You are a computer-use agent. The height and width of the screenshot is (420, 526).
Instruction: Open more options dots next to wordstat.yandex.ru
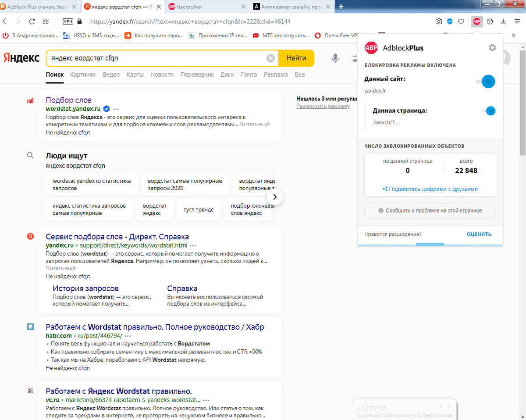tap(116, 109)
